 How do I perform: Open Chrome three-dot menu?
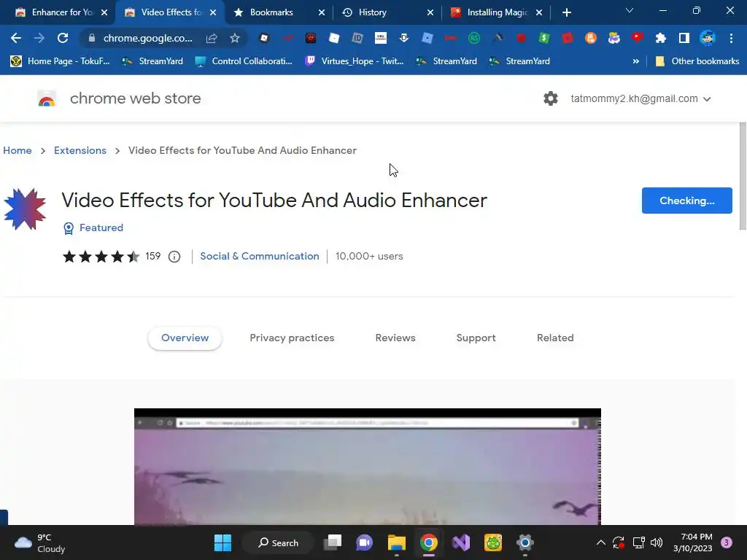coord(731,38)
